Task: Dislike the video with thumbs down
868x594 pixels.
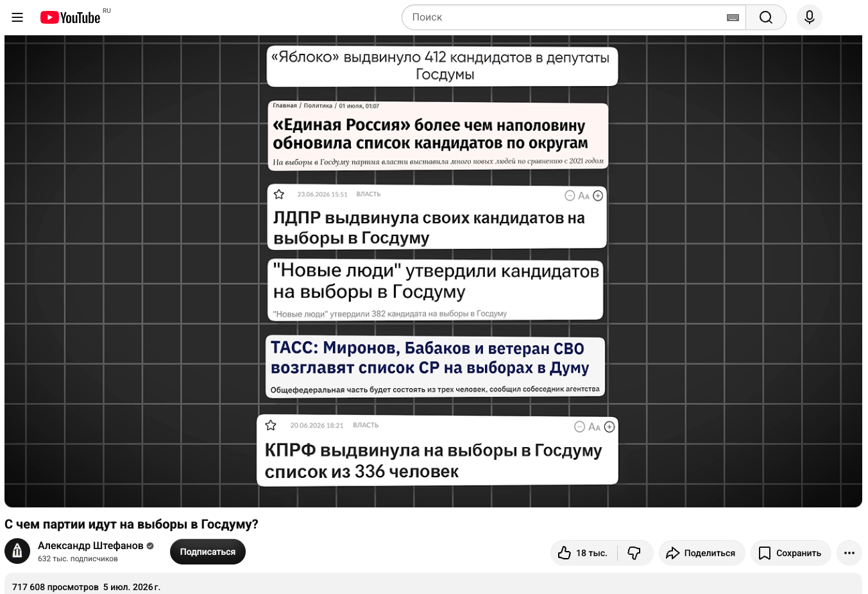Action: (x=634, y=553)
